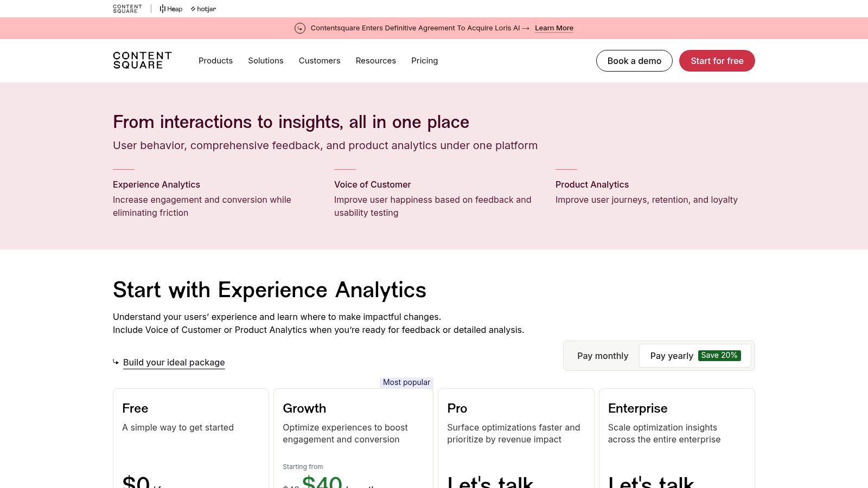Open the Learn More link in the banner

click(554, 28)
